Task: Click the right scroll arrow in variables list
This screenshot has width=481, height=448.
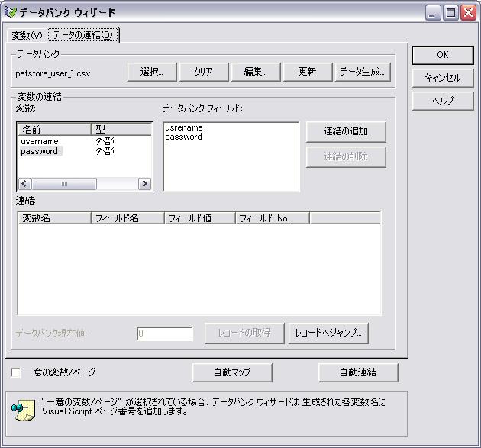Action: tap(144, 184)
